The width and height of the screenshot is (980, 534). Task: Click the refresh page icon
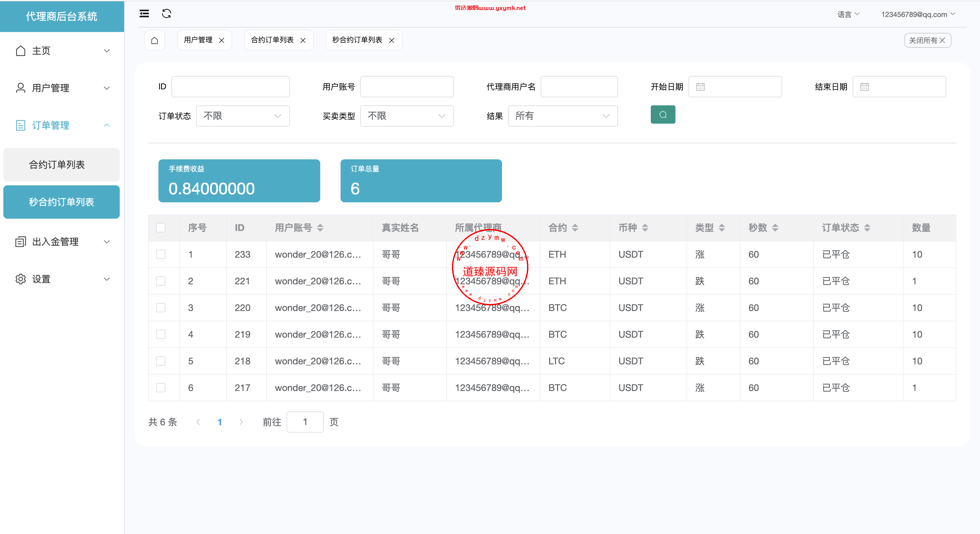(x=167, y=14)
